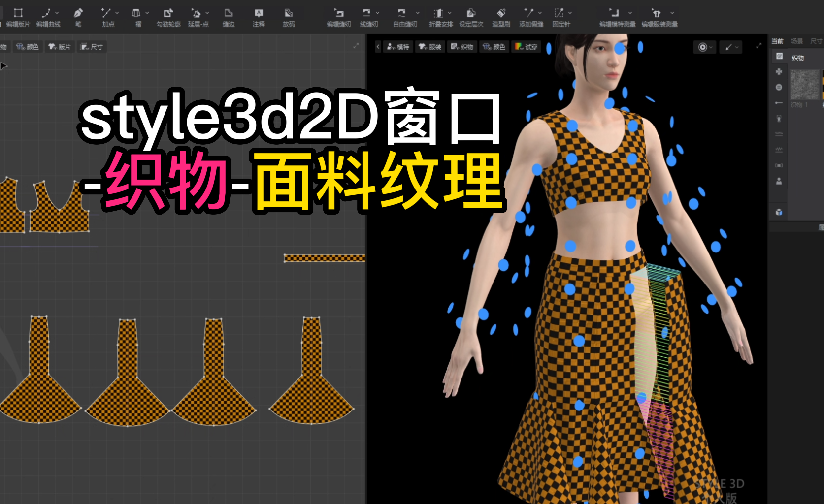Select the 延展-点 extend point tool
824x504 pixels.
pos(198,17)
